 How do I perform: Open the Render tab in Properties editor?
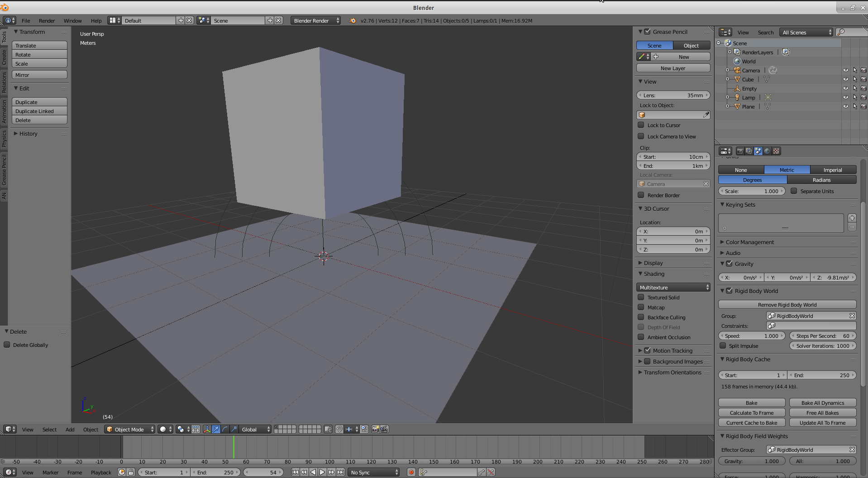(740, 151)
